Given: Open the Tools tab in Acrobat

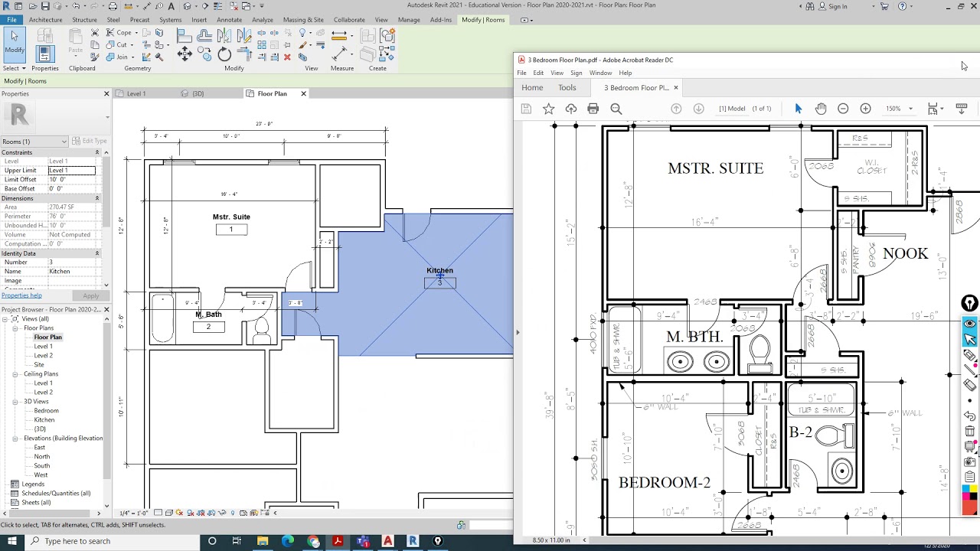Looking at the screenshot, I should point(567,88).
